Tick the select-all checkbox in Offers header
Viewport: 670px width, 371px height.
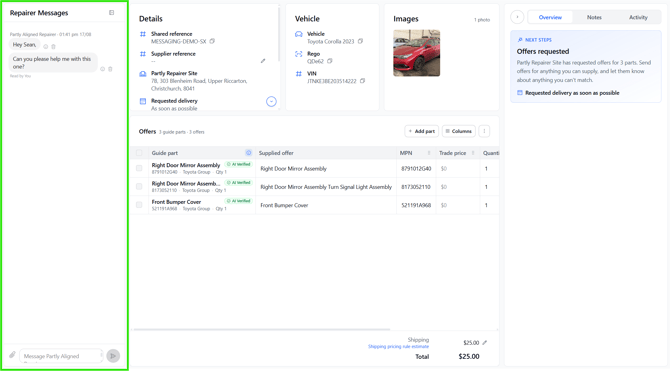[x=139, y=153]
